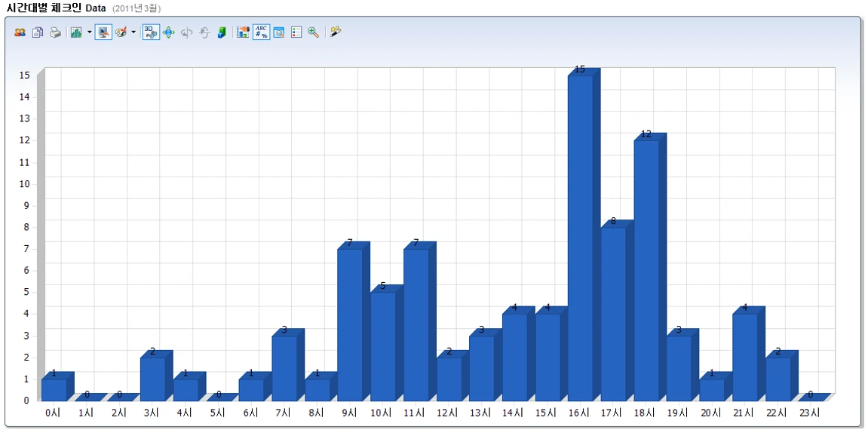Click the y-axis label 6

[x=26, y=271]
